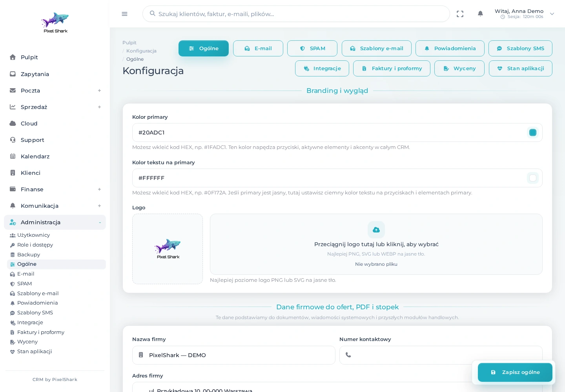Viewport: 565px width, 392px height.
Task: Click cloud upload icon
Action: pyautogui.click(x=376, y=230)
